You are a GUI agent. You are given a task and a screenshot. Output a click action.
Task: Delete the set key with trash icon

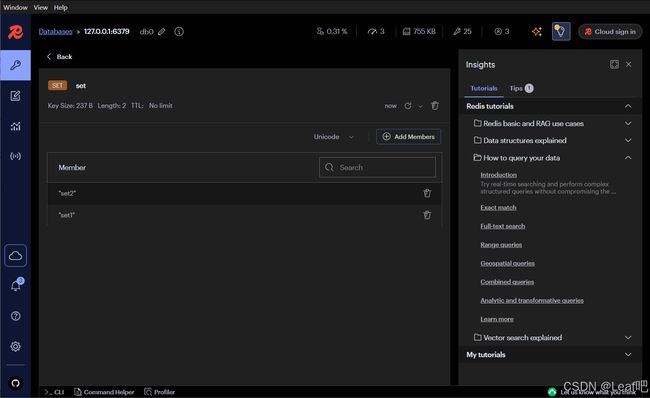(435, 106)
